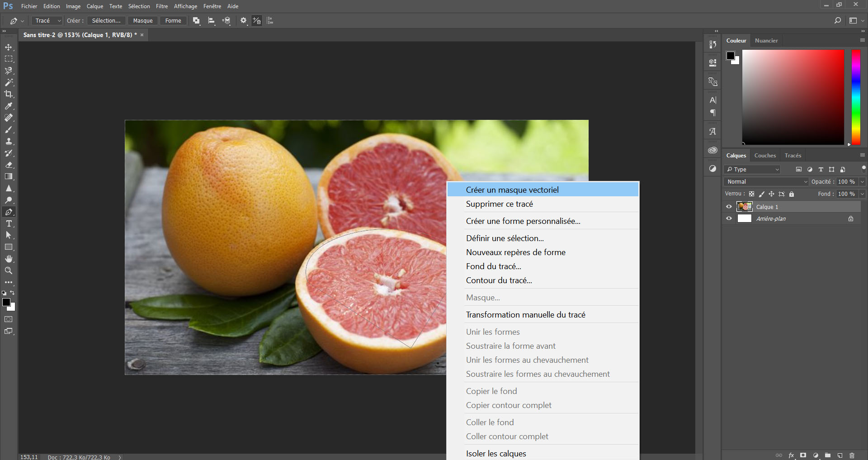This screenshot has width=868, height=460.
Task: Click the rainbow hue slider strip
Action: pos(856,97)
